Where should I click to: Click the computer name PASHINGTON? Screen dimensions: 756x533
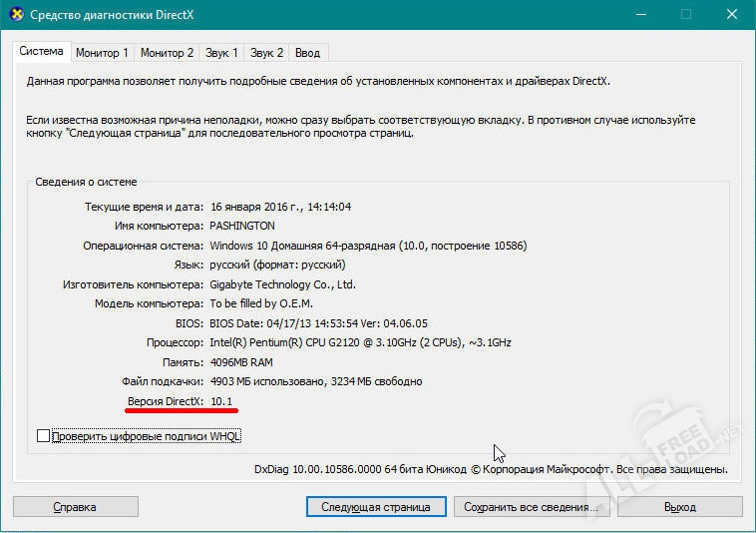point(241,226)
